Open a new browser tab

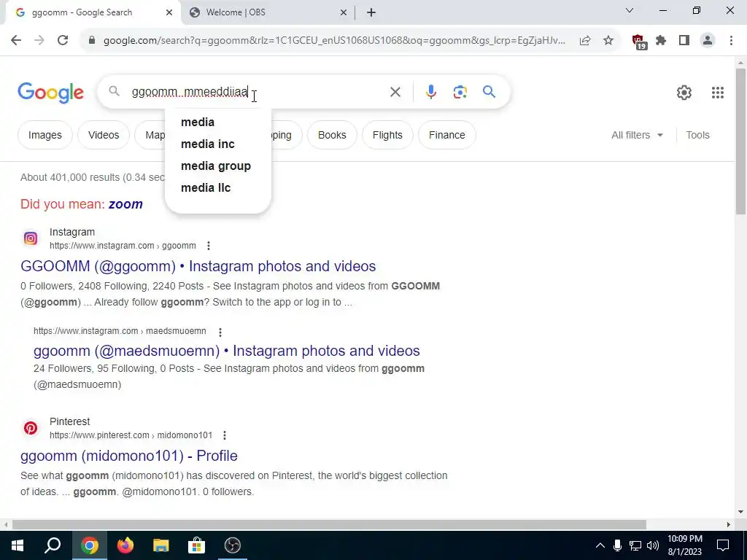371,13
